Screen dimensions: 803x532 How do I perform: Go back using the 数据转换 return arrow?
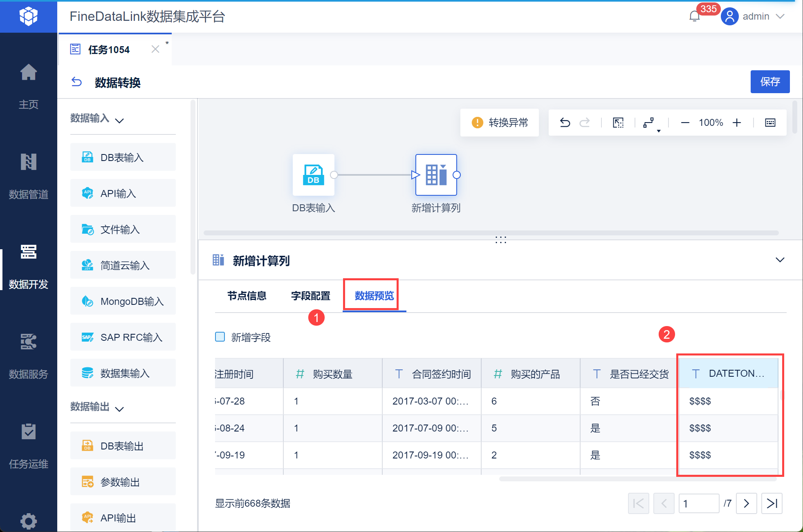tap(76, 82)
